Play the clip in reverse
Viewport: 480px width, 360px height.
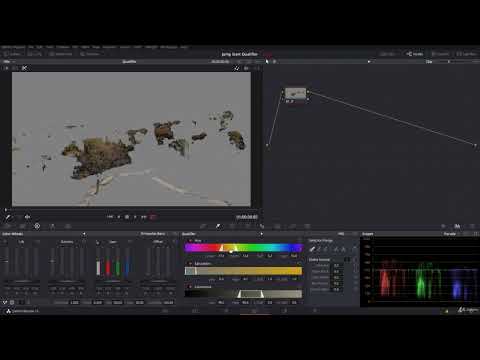click(119, 217)
